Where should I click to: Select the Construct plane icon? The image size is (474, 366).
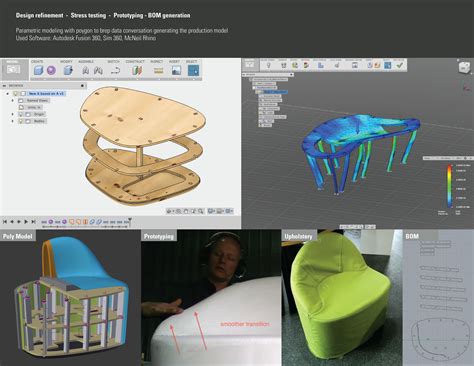(x=137, y=71)
